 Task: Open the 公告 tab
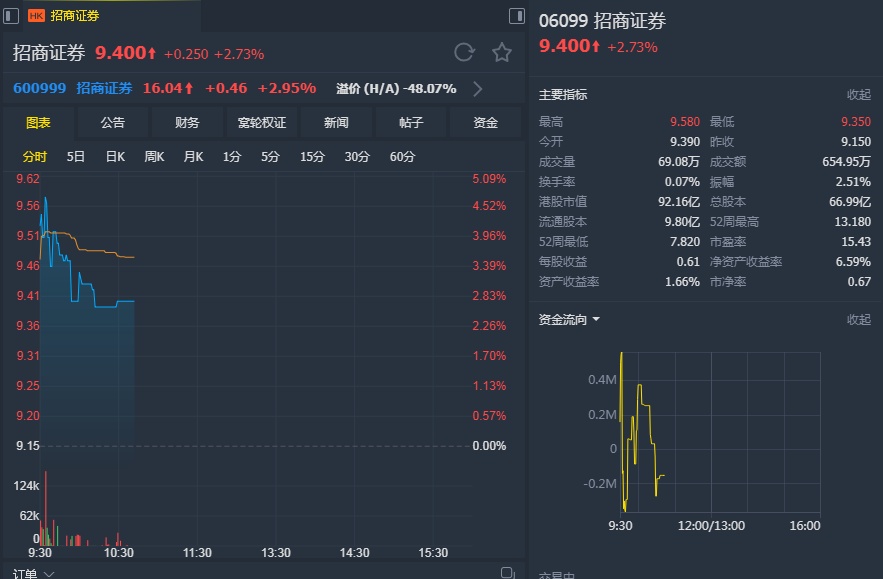coord(113,123)
